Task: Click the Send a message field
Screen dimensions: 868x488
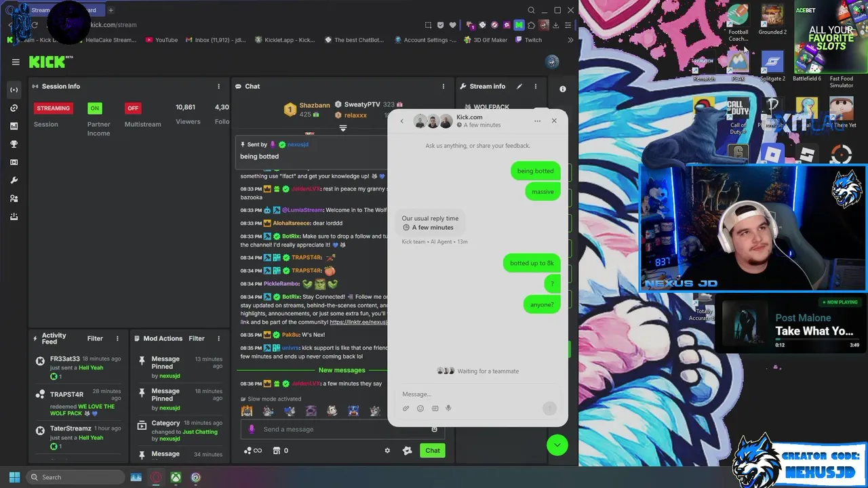Action: [342, 429]
